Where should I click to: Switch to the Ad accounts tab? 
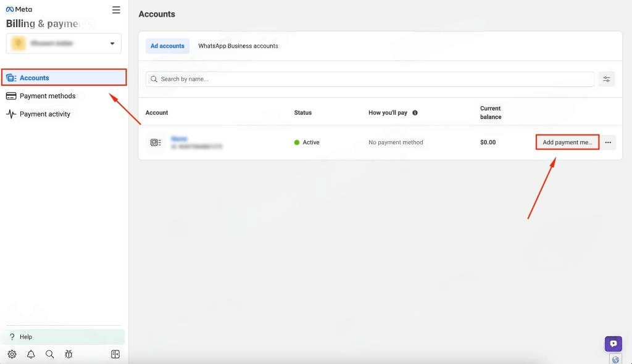[x=167, y=46]
